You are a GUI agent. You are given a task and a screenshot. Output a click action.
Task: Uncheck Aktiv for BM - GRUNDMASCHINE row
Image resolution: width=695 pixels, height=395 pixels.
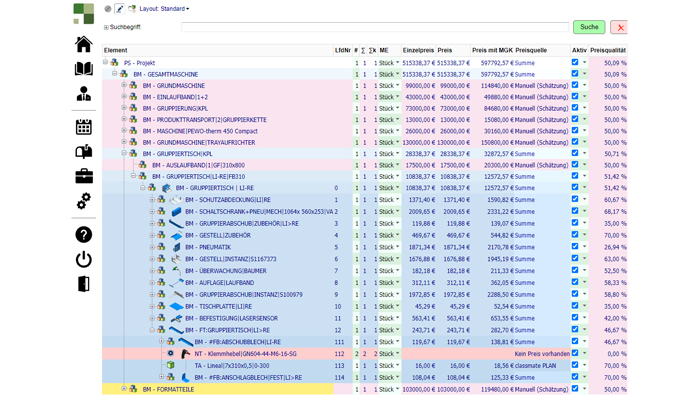(575, 85)
